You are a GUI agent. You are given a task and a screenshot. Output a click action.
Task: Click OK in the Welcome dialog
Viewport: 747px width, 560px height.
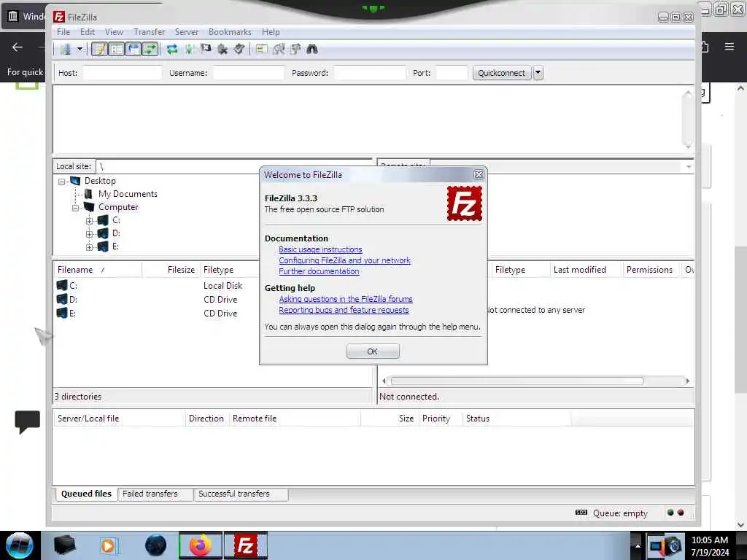[373, 351]
